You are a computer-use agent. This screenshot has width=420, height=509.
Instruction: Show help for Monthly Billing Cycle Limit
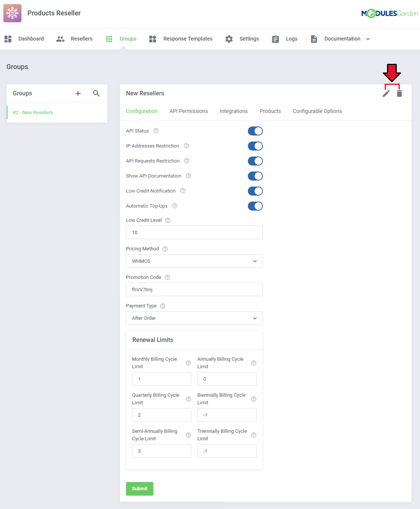[x=188, y=363]
